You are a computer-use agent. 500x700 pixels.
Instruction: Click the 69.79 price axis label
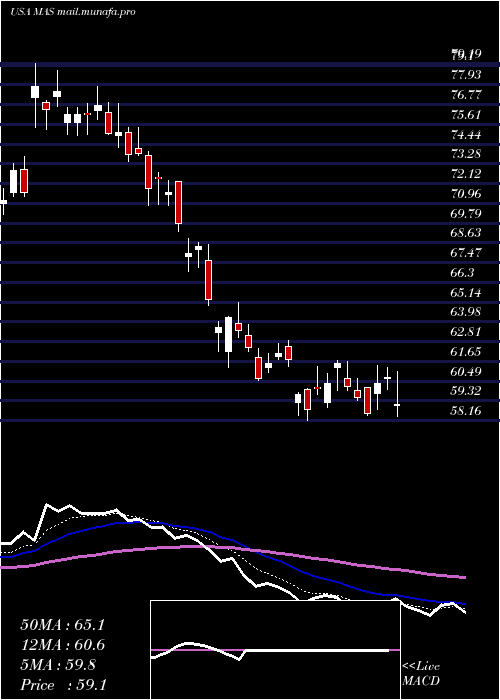(x=466, y=213)
